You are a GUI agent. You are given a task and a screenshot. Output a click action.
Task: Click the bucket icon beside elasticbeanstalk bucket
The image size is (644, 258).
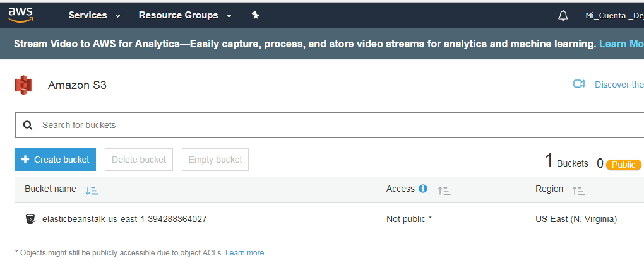click(x=30, y=219)
